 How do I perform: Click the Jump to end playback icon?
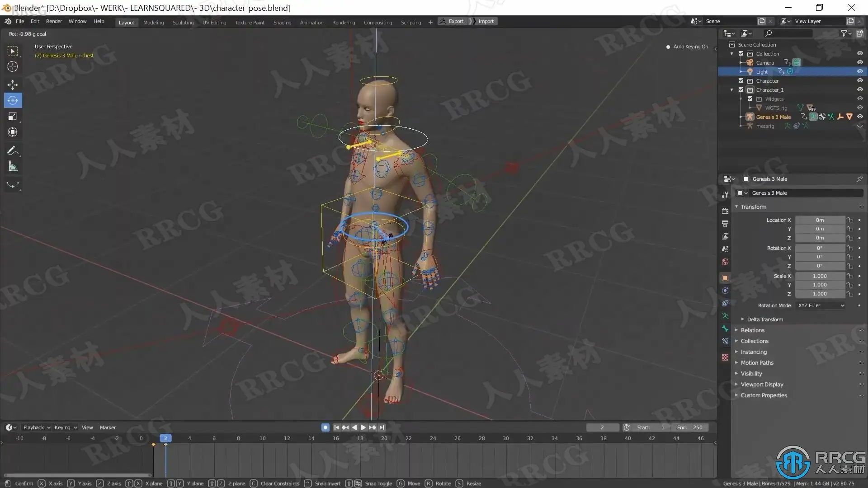[x=382, y=427]
